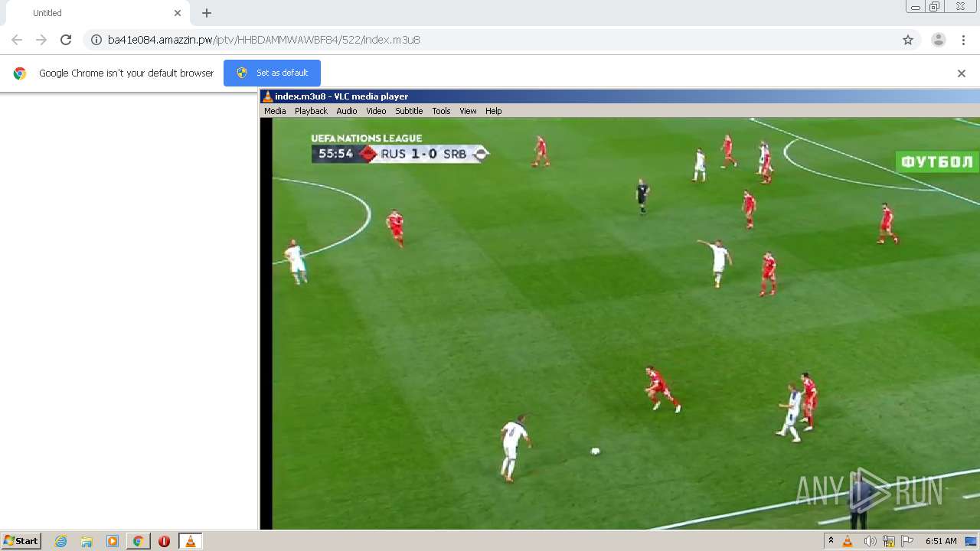Open the Chrome three-dot menu
This screenshot has height=551, width=980.
(964, 40)
